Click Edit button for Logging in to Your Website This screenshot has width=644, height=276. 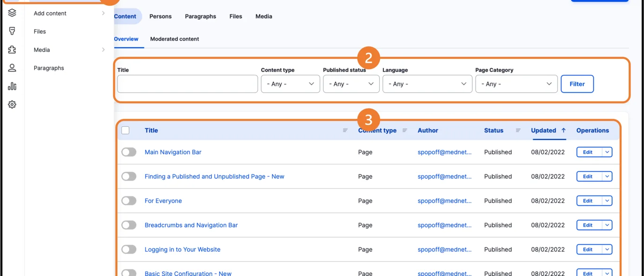(589, 249)
